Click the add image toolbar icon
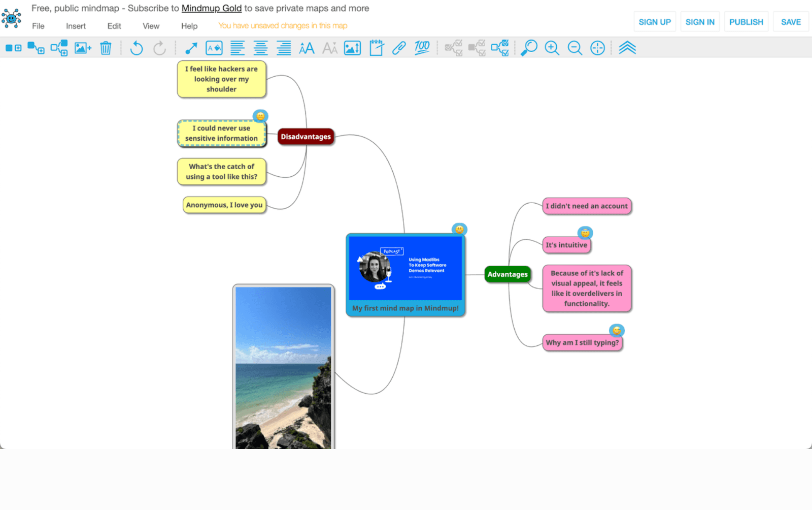Screen dimensions: 812x510 click(83, 48)
